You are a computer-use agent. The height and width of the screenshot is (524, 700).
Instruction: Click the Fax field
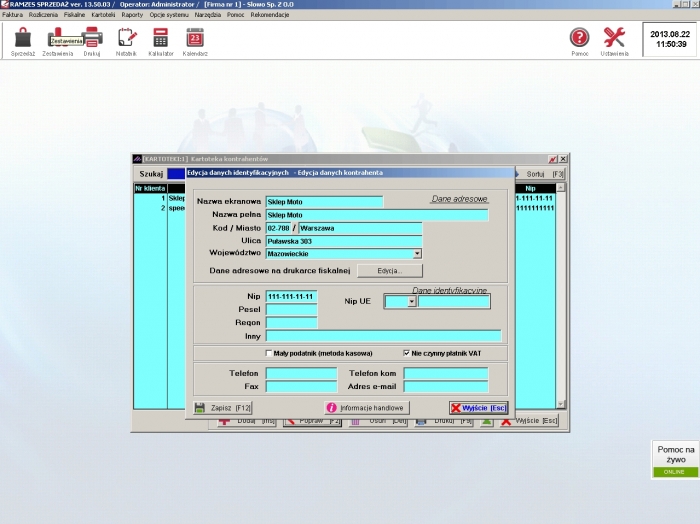coord(301,387)
